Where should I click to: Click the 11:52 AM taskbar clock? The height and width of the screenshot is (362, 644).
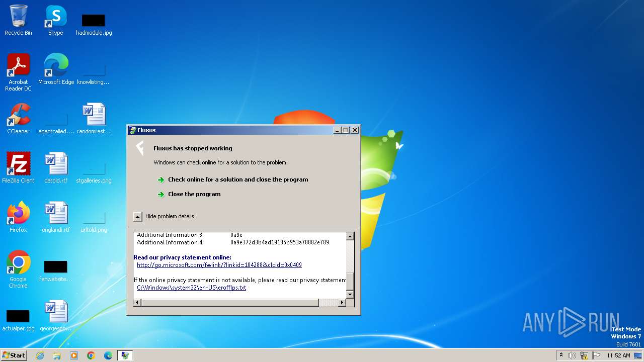(618, 355)
